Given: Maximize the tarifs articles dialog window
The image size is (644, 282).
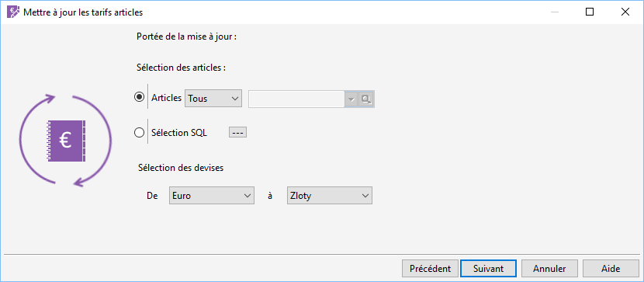Looking at the screenshot, I should pyautogui.click(x=590, y=12).
